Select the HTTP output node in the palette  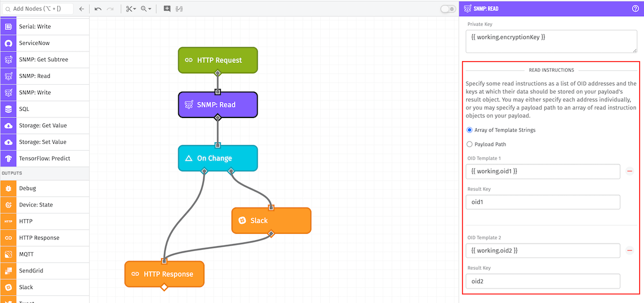point(45,221)
